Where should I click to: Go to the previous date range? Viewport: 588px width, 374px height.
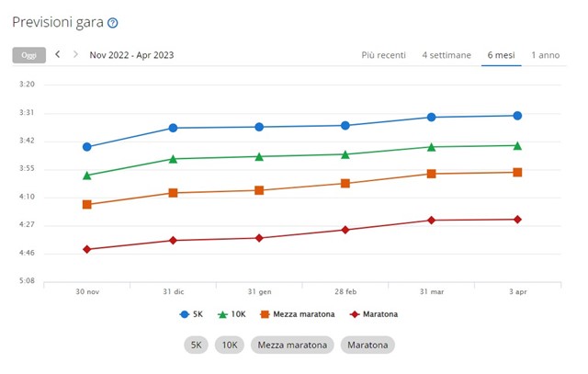click(x=58, y=54)
